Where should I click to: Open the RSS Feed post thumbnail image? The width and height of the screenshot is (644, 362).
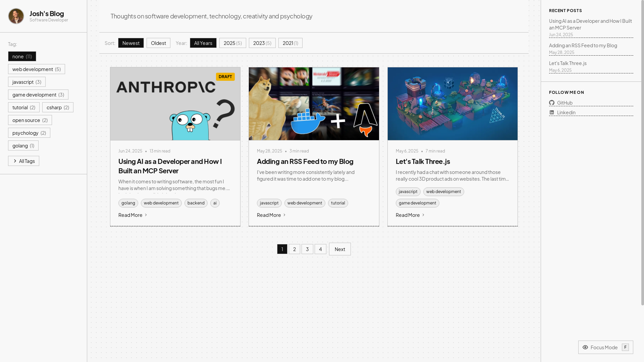pyautogui.click(x=314, y=104)
